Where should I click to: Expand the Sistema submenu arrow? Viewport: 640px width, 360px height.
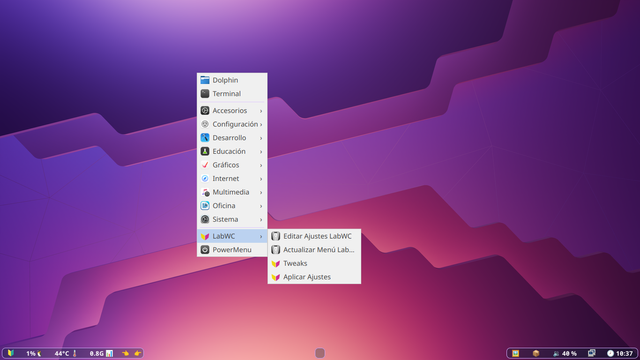click(x=261, y=220)
